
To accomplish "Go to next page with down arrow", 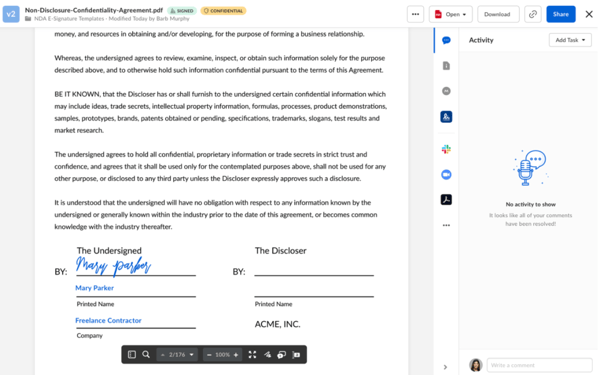I will (x=192, y=355).
